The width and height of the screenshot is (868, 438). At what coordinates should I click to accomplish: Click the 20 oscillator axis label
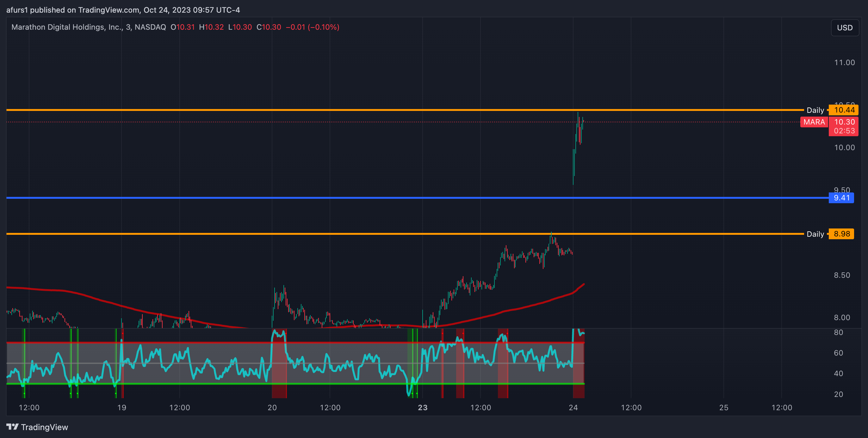coord(838,394)
